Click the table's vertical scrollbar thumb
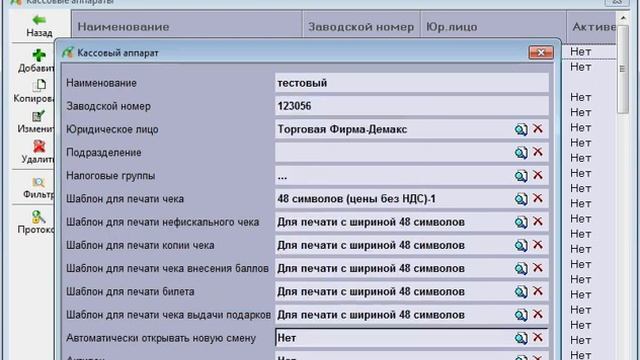The height and width of the screenshot is (360, 640). (x=623, y=69)
